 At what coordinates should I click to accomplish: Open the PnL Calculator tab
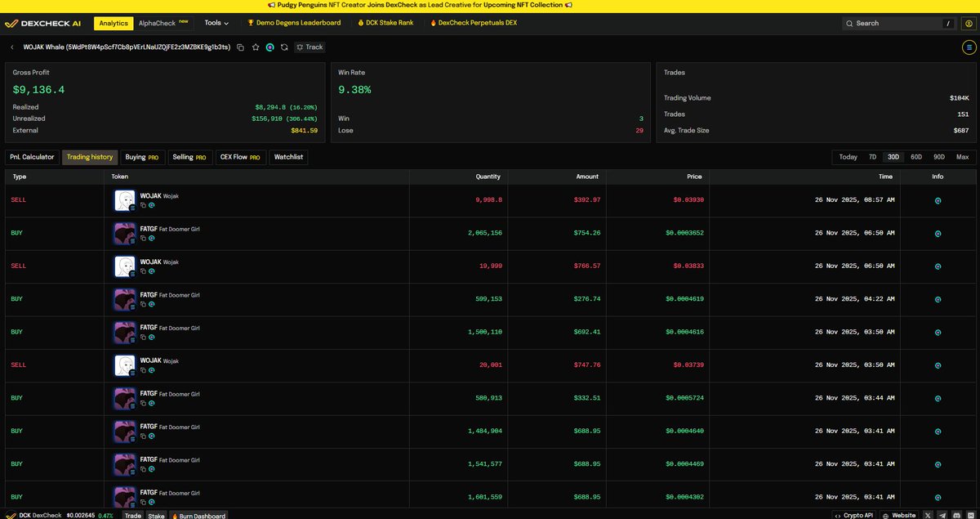coord(32,157)
